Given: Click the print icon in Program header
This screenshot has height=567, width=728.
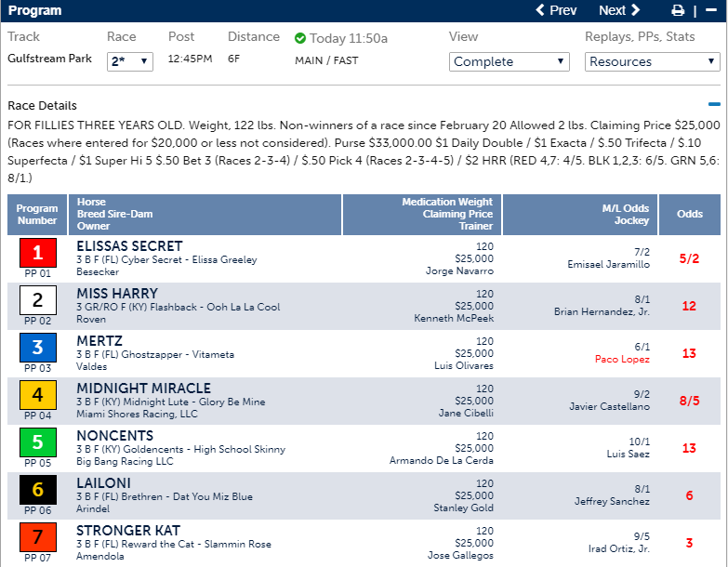Looking at the screenshot, I should click(x=678, y=11).
